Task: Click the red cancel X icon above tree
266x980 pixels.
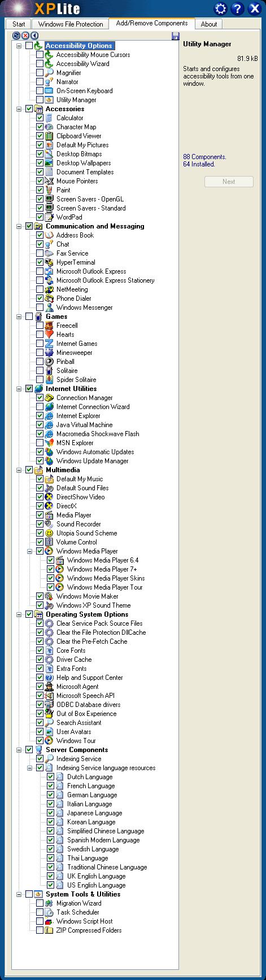Action: click(x=25, y=36)
